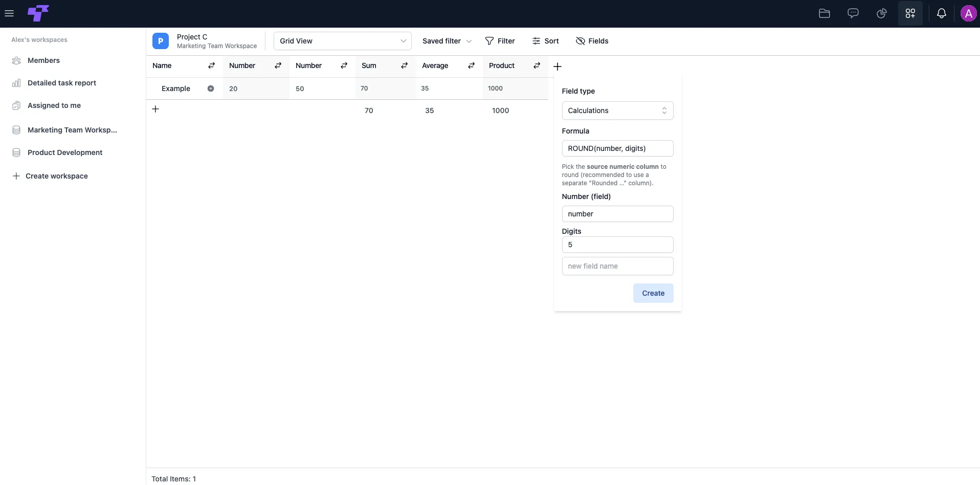Open Sort options

click(546, 41)
